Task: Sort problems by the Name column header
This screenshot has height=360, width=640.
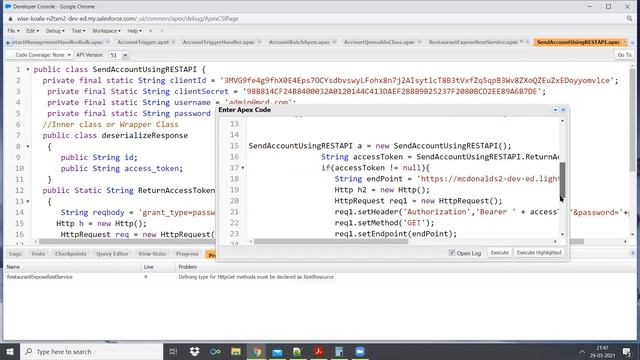Action: tap(72, 267)
